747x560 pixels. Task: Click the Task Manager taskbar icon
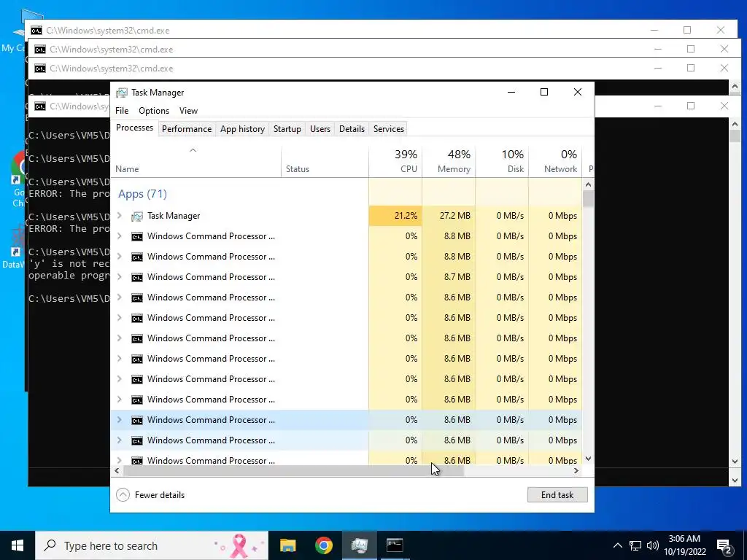(359, 545)
